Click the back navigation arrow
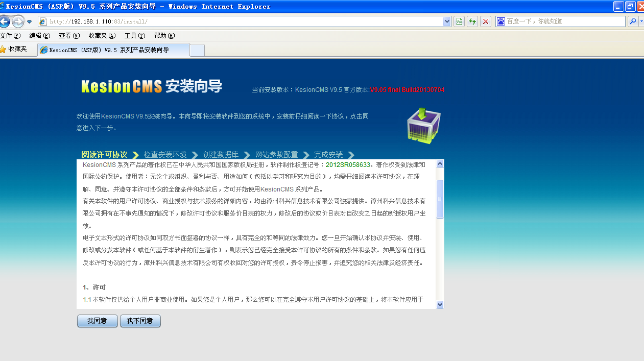The image size is (644, 361). click(4, 21)
